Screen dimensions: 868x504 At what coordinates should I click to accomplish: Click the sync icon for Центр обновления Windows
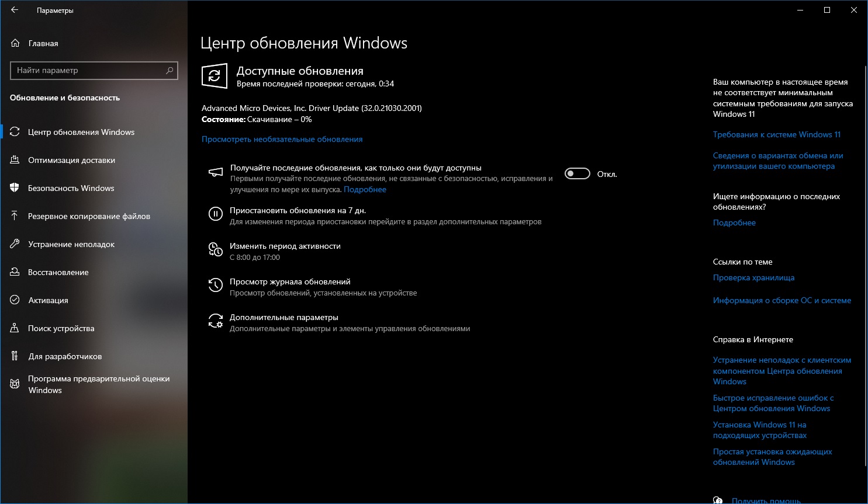coord(15,132)
